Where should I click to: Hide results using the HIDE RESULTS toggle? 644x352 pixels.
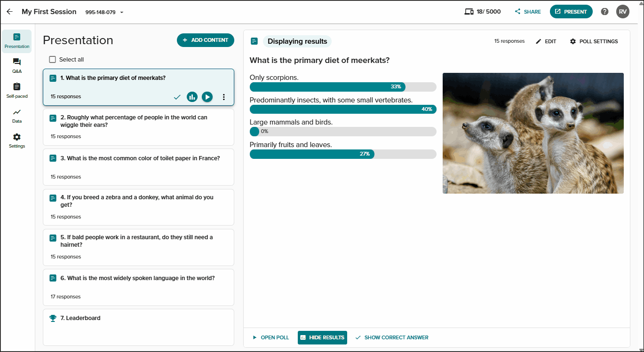coord(322,337)
